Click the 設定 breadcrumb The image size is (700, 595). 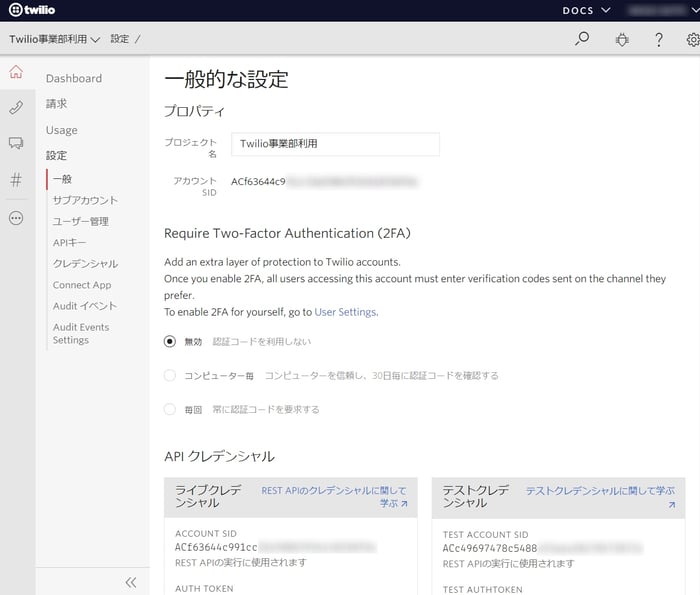pos(120,39)
